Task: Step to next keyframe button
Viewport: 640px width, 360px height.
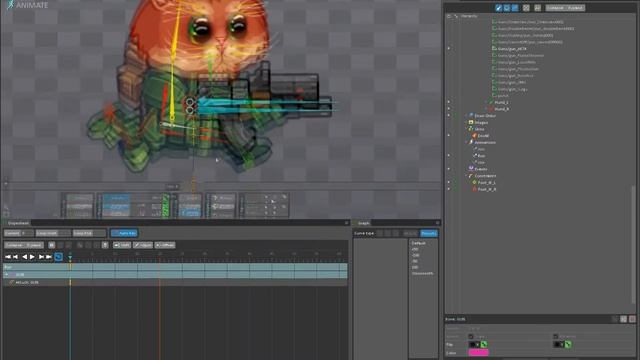Action: click(x=41, y=257)
